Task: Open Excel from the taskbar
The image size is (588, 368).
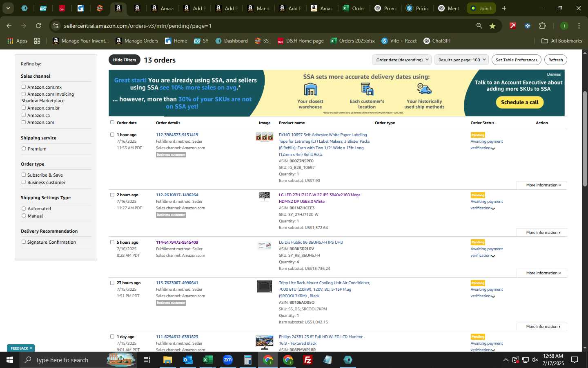Action: click(x=207, y=360)
